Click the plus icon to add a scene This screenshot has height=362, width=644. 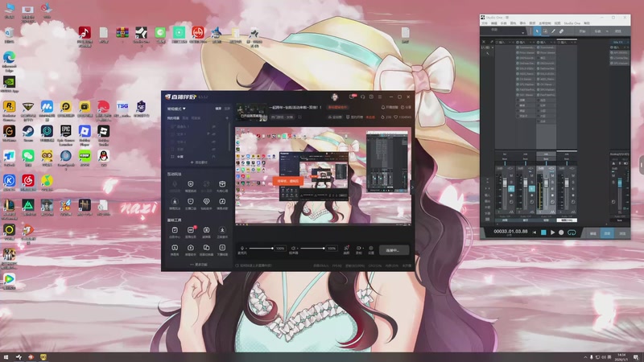point(227,118)
